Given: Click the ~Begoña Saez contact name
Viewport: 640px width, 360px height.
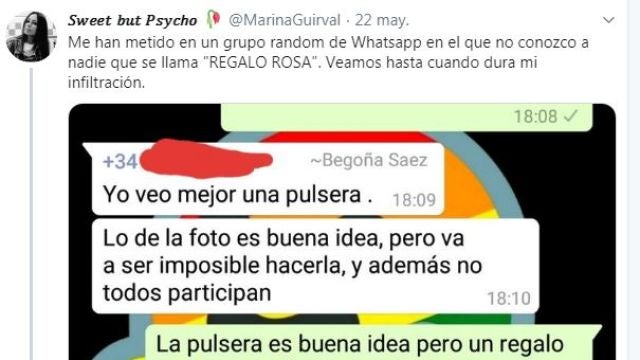Looking at the screenshot, I should point(369,160).
